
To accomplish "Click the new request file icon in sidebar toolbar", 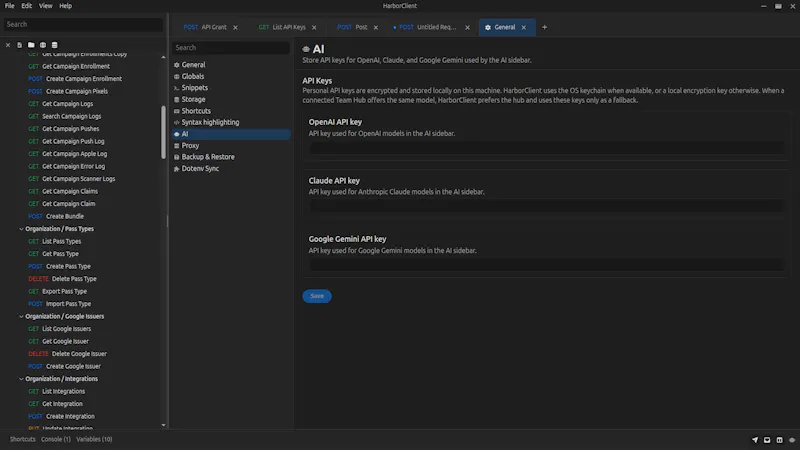I will [19, 45].
